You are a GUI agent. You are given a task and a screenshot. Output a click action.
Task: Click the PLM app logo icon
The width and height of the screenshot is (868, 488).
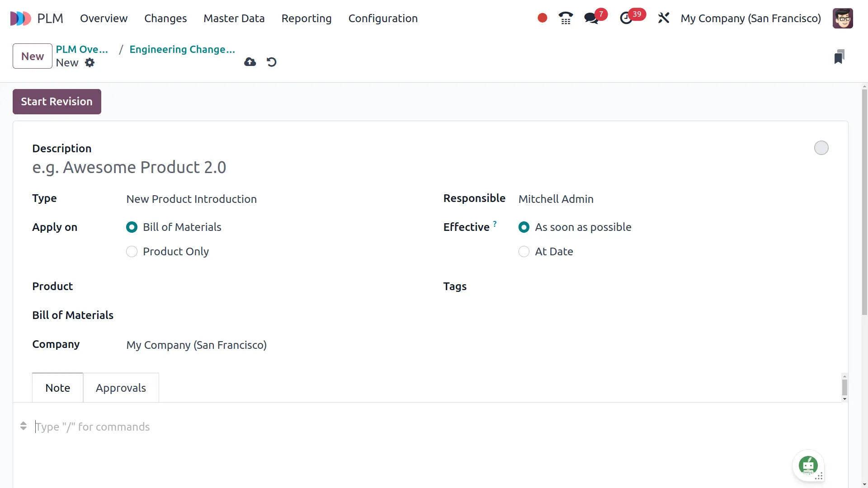20,19
